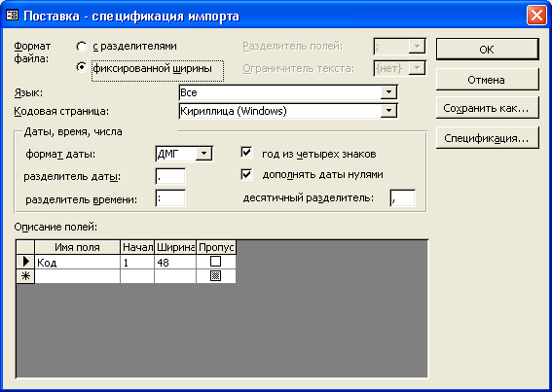Select the 'фиксированной ширины' radio option
Screen dimensions: 552x392
tap(82, 67)
